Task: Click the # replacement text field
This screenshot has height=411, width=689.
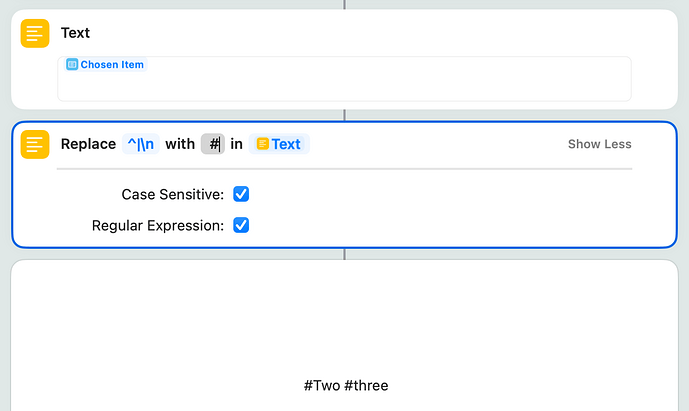Action: point(213,144)
